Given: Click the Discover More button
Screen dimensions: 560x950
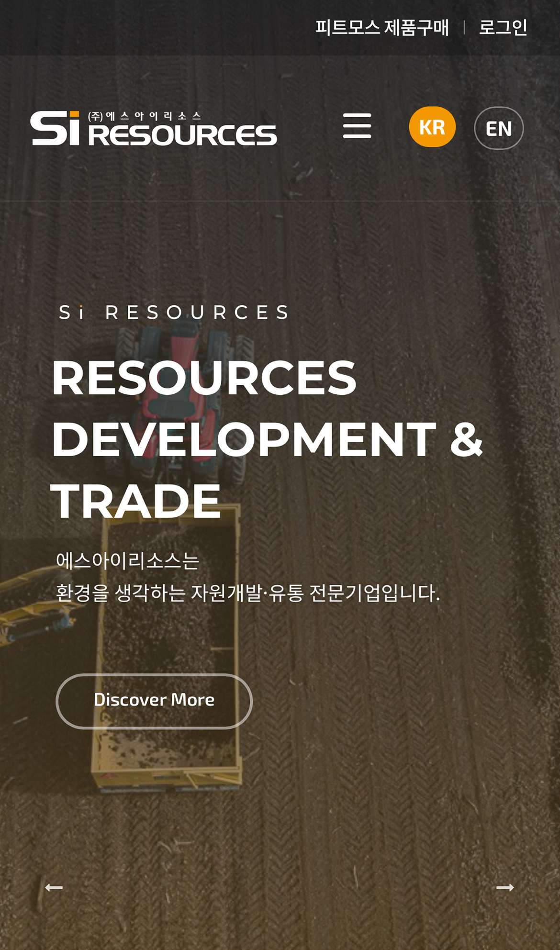Looking at the screenshot, I should 154,701.
